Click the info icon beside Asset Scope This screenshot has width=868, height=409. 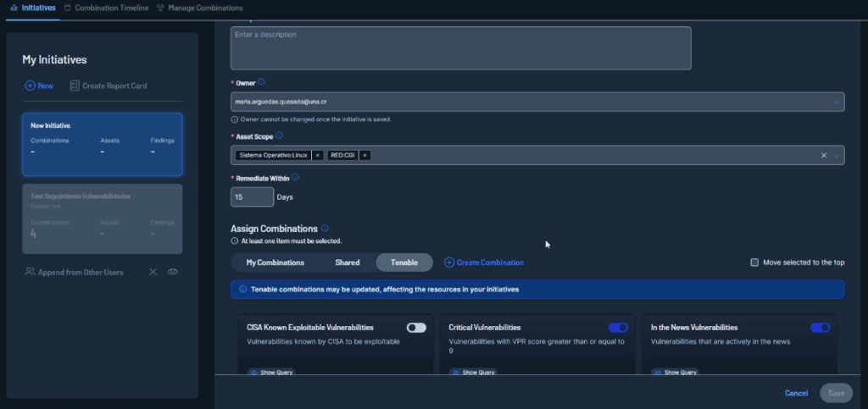click(279, 135)
